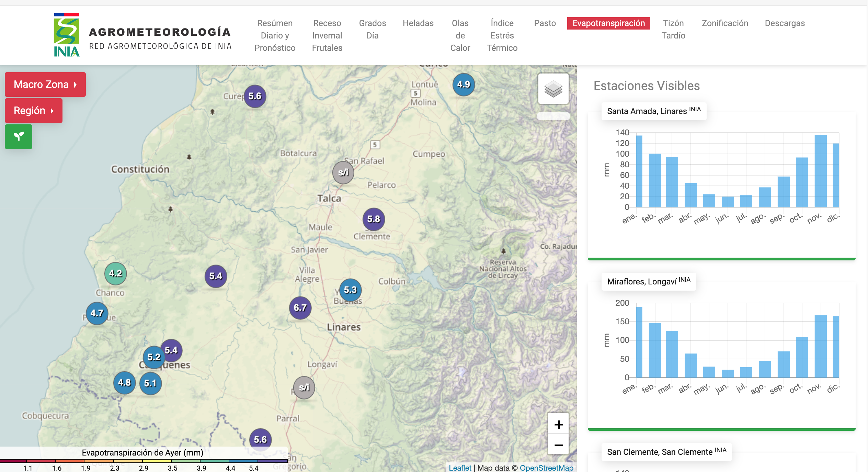Expand the Región dropdown
Image resolution: width=868 pixels, height=472 pixels.
(34, 111)
